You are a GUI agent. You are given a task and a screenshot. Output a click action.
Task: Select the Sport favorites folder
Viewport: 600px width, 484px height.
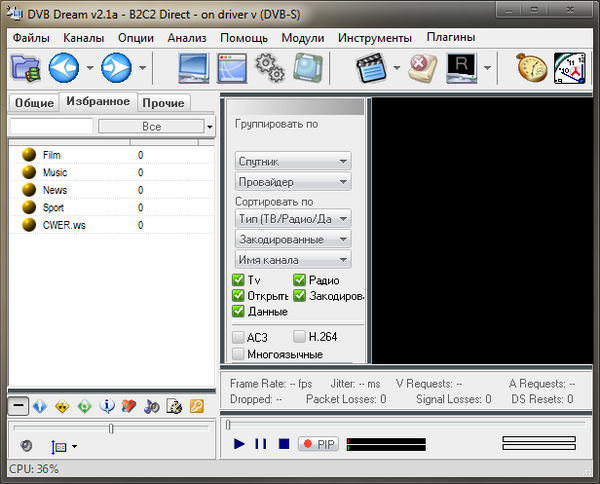53,207
